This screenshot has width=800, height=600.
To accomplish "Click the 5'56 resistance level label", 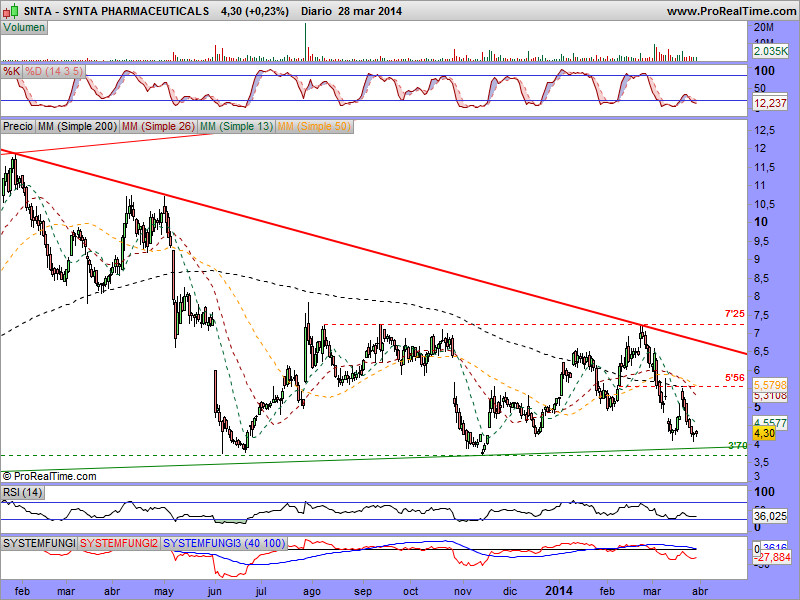I will pos(735,378).
